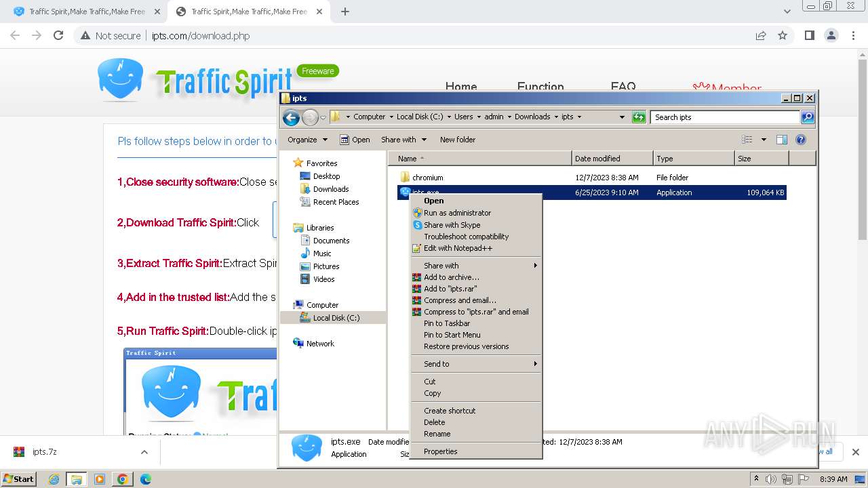868x488 pixels.
Task: Expand the Downloads breadcrumb arrow
Action: 556,117
